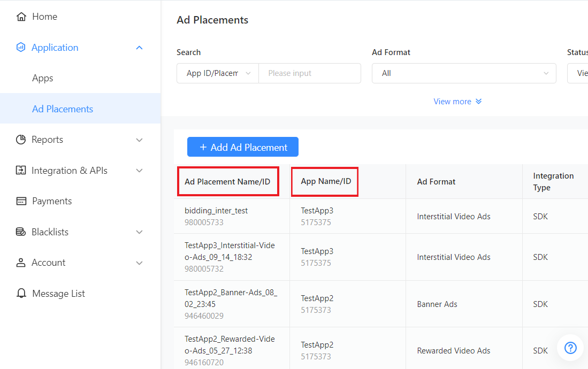The image size is (588, 369).
Task: Open the help question mark button
Action: coord(570,348)
